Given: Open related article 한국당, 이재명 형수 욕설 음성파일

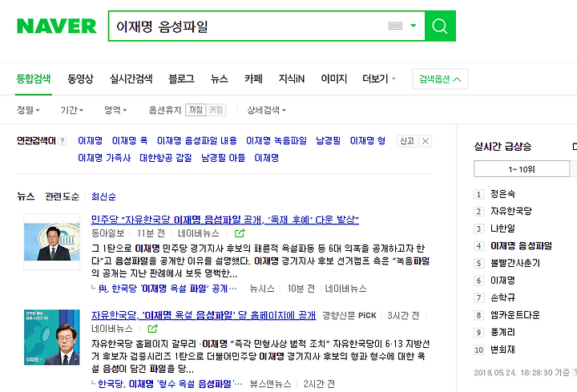Looking at the screenshot, I should [x=170, y=384].
